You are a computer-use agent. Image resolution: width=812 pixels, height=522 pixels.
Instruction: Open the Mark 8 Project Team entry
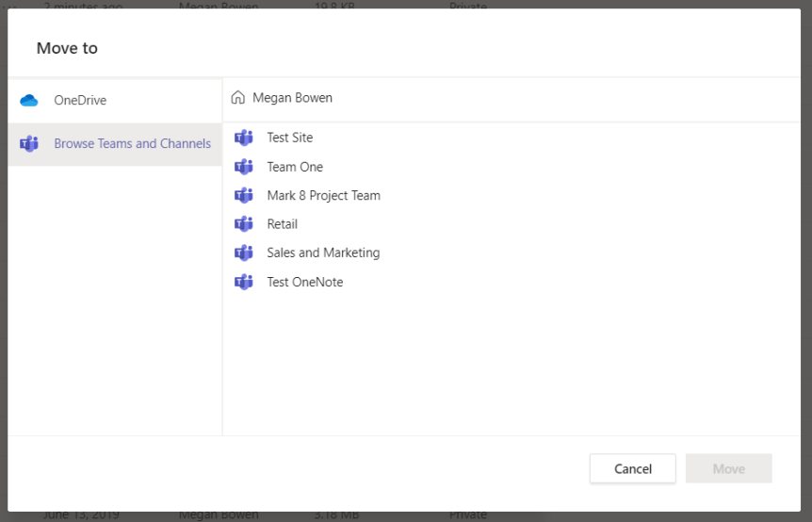point(323,196)
